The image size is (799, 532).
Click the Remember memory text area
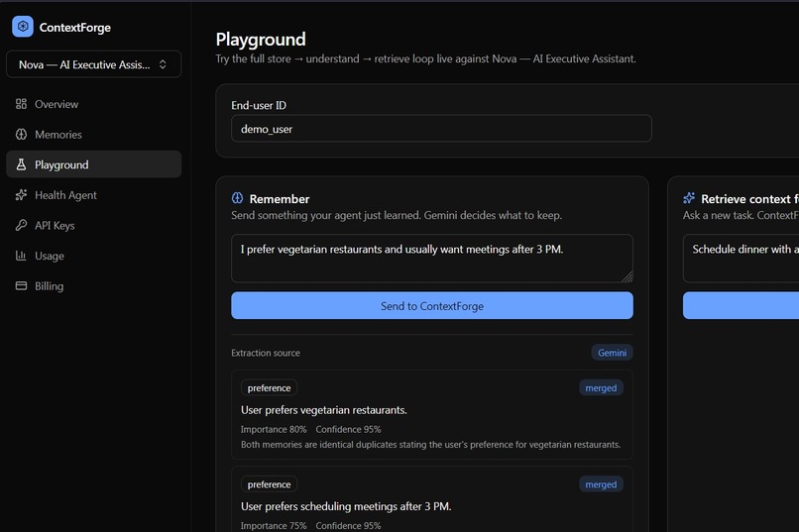[x=432, y=259]
